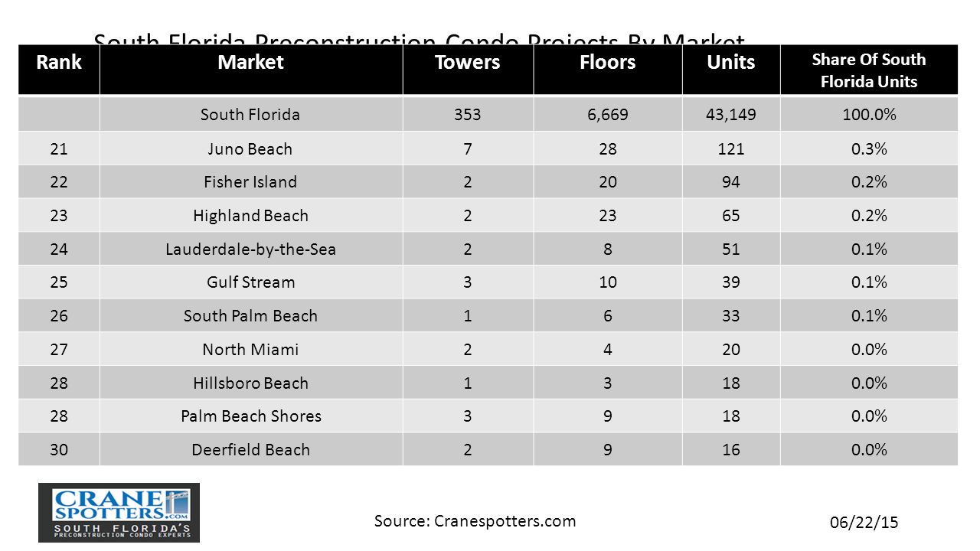Select the Market column header

[x=250, y=62]
